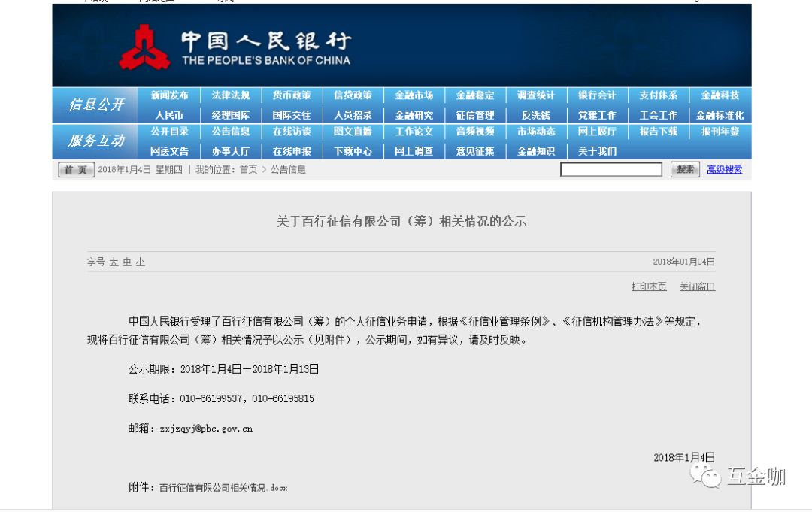Open 调查统计 menu item

click(536, 95)
